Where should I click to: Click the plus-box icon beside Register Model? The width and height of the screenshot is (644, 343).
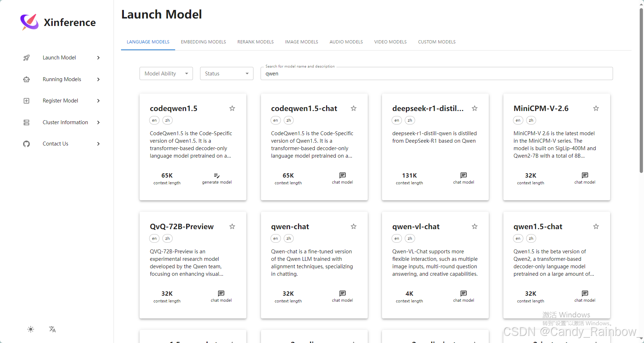coord(26,101)
